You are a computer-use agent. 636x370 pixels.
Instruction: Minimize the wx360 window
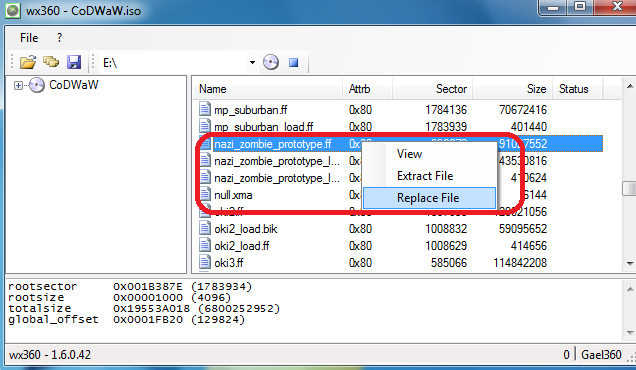pyautogui.click(x=553, y=7)
